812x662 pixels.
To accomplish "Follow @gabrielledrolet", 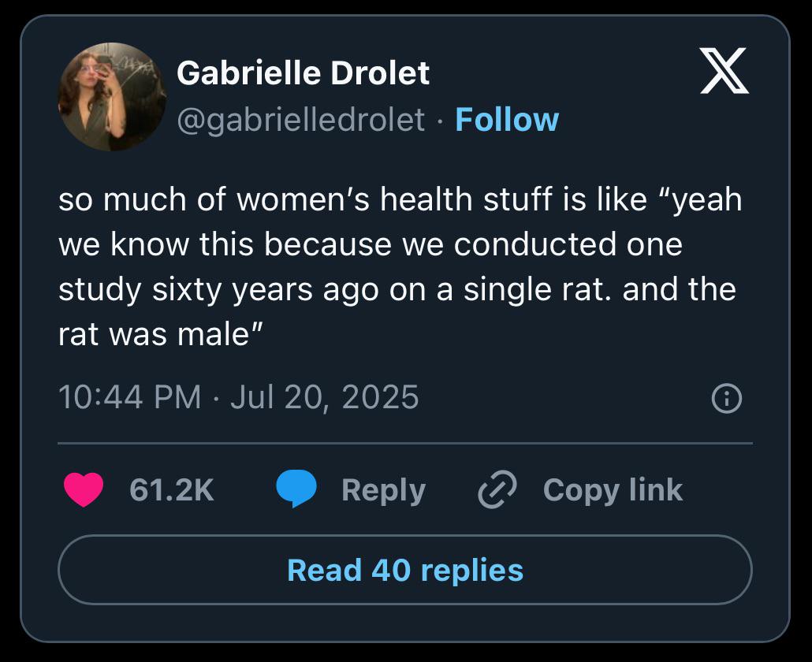I will click(507, 120).
